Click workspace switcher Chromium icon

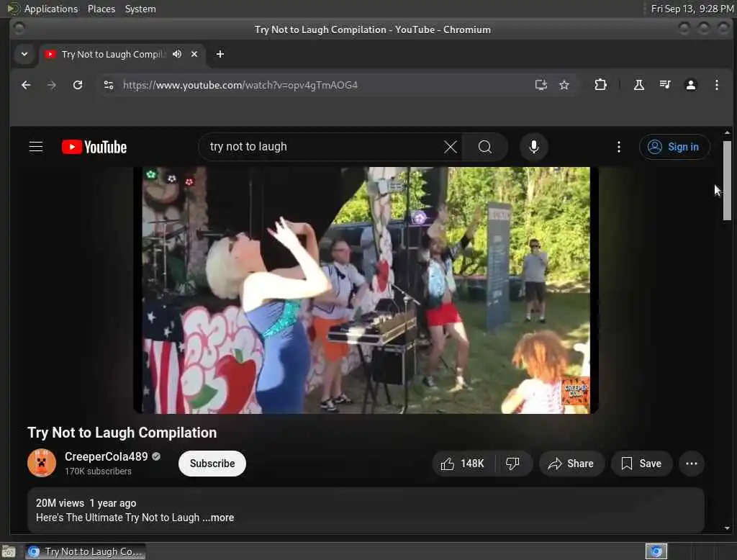click(656, 551)
